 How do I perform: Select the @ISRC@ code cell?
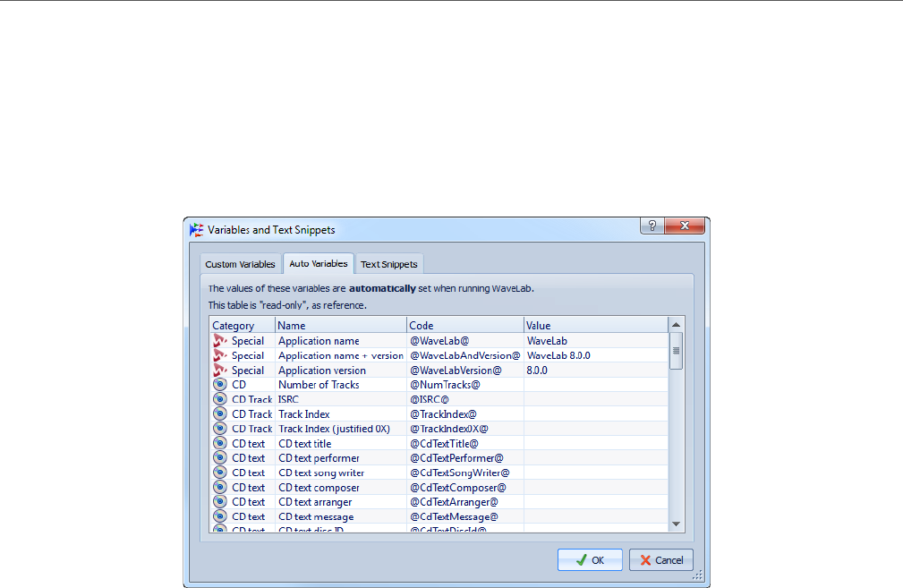[465, 399]
